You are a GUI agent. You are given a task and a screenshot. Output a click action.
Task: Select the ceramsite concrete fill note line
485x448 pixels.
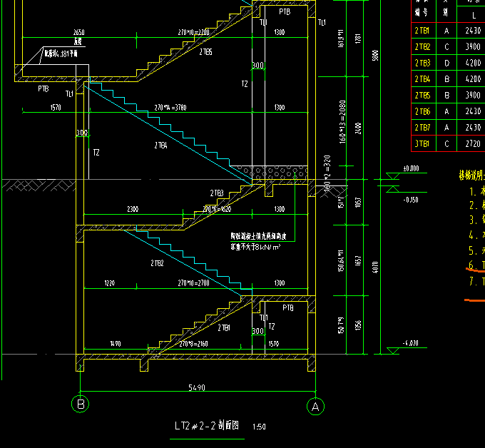(258, 236)
